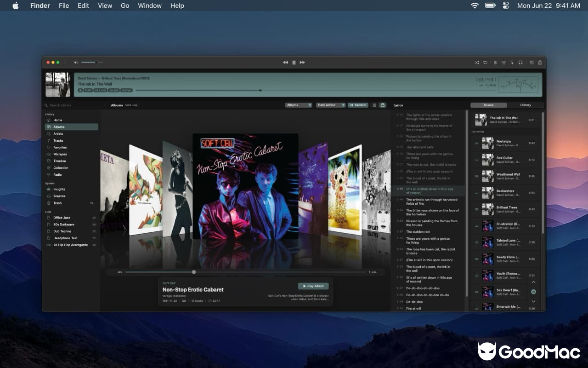This screenshot has width=588, height=368.
Task: Open the File menu
Action: click(64, 6)
